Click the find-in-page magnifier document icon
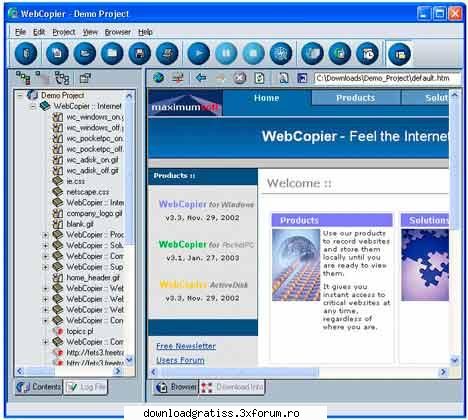 coord(283,78)
